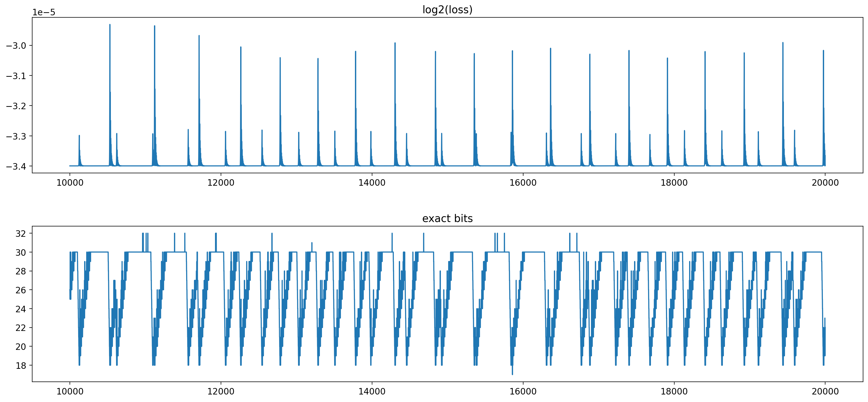This screenshot has height=402, width=868.
Task: Click the exact bits plot title
Action: pos(447,219)
